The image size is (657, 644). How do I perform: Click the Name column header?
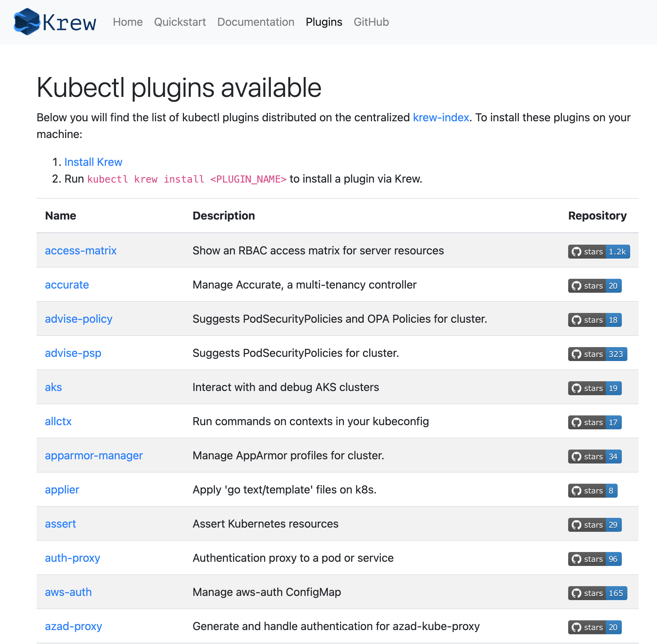click(61, 216)
